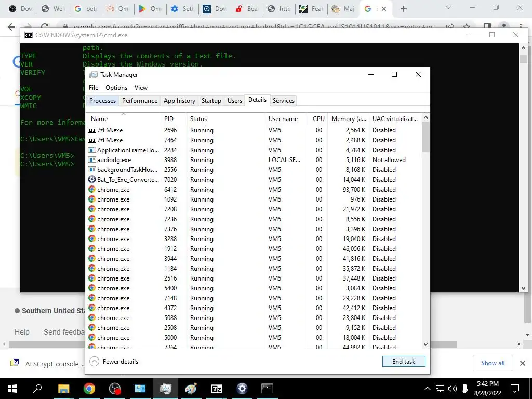This screenshot has height=399, width=532.
Task: Select chrome.exe with PID 4372
Action: point(254,308)
